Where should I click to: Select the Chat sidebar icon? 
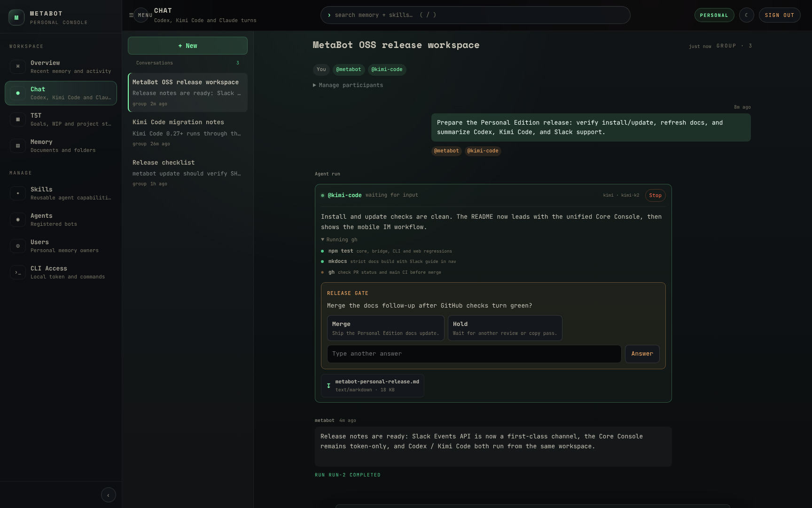18,93
